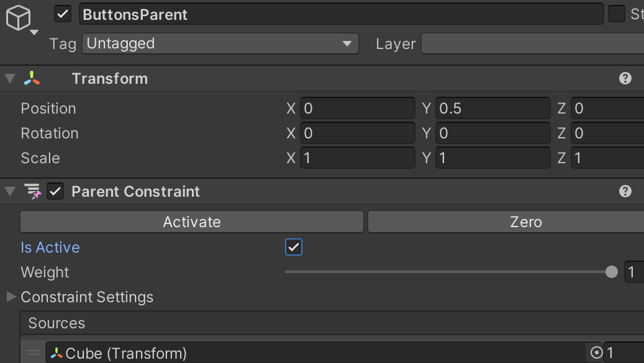Open the Untagged tag dropdown

coord(220,43)
